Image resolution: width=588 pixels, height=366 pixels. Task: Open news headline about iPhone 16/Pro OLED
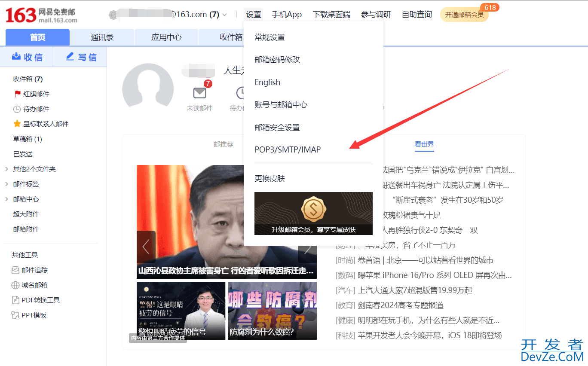click(x=435, y=275)
